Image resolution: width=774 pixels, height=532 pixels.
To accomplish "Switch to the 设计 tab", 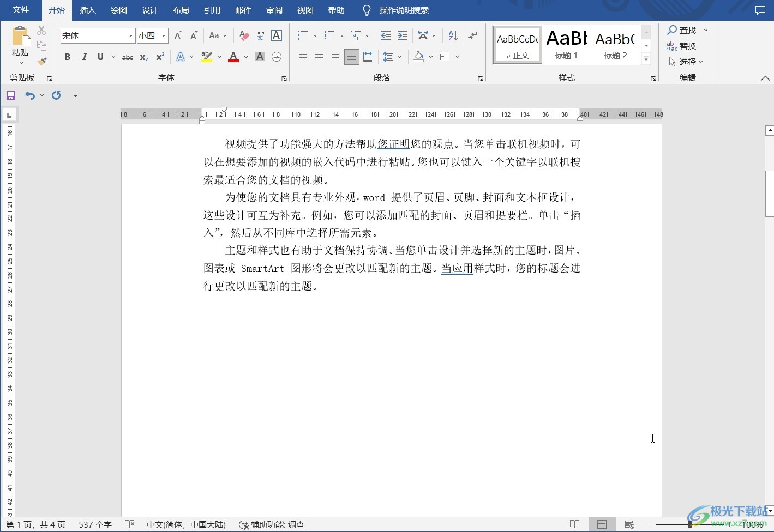I will click(149, 10).
